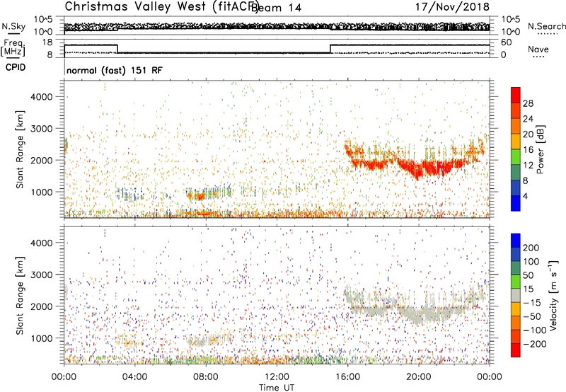The height and width of the screenshot is (392, 566).
Task: Click the '28' power colorbar value
Action: click(x=528, y=103)
